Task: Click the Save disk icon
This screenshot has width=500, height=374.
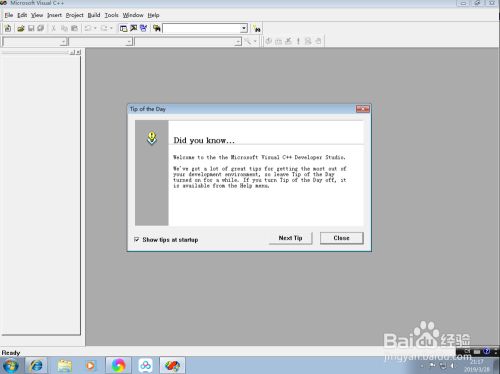Action: (31, 28)
